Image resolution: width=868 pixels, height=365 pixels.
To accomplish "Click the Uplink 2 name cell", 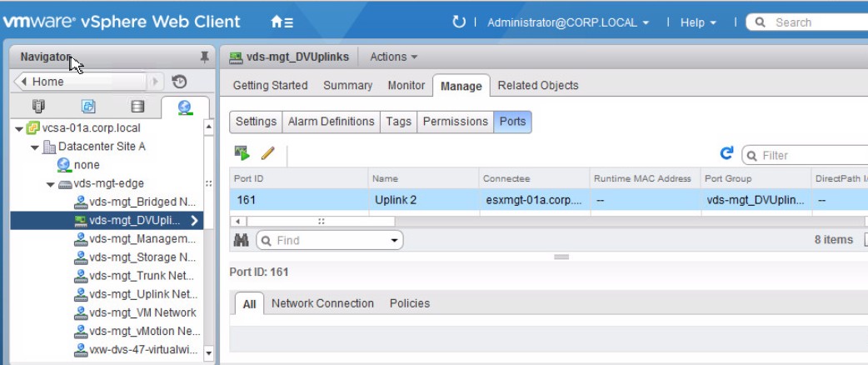I will point(423,200).
